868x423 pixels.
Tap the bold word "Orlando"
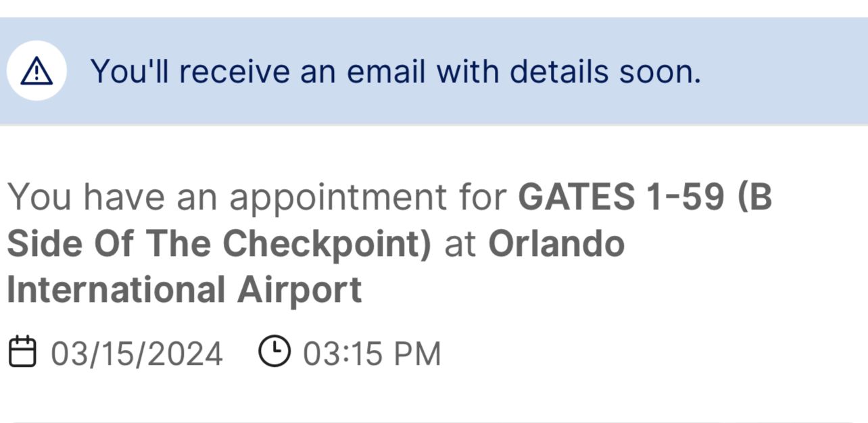(556, 243)
